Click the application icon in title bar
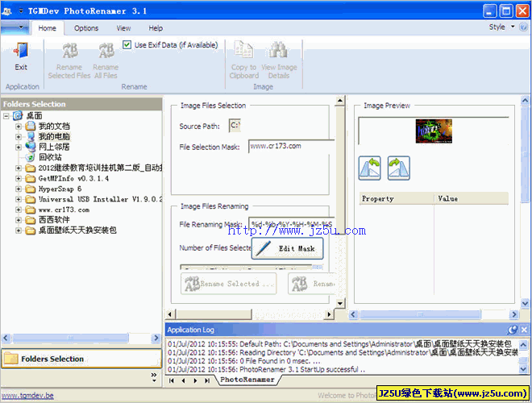Viewport: 532px width, 403px height. tap(6, 11)
